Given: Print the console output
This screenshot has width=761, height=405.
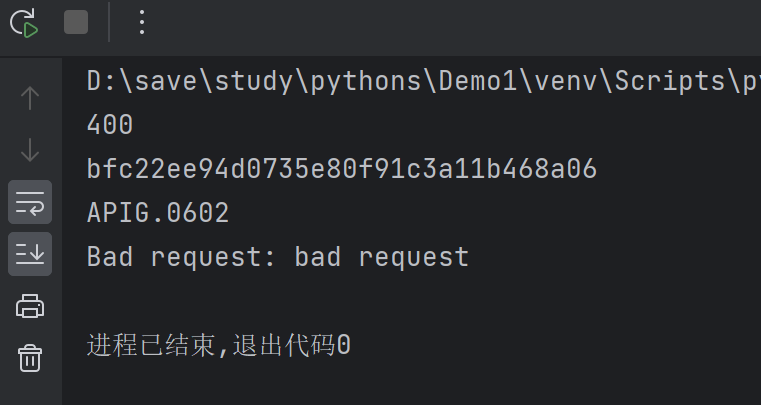Looking at the screenshot, I should coord(30,305).
